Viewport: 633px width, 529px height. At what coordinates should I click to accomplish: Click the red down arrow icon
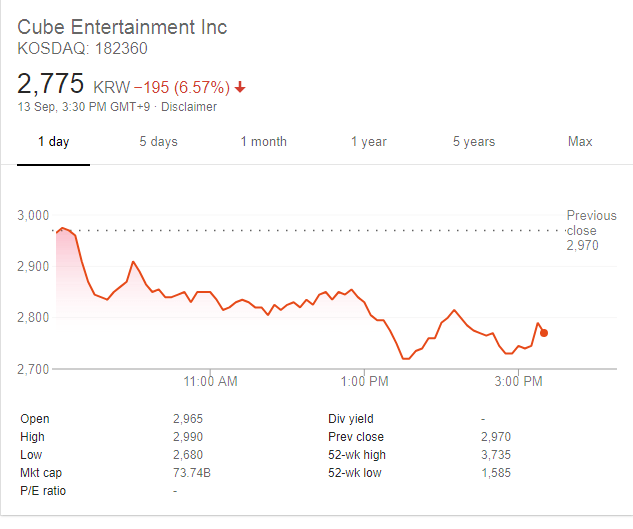240,87
